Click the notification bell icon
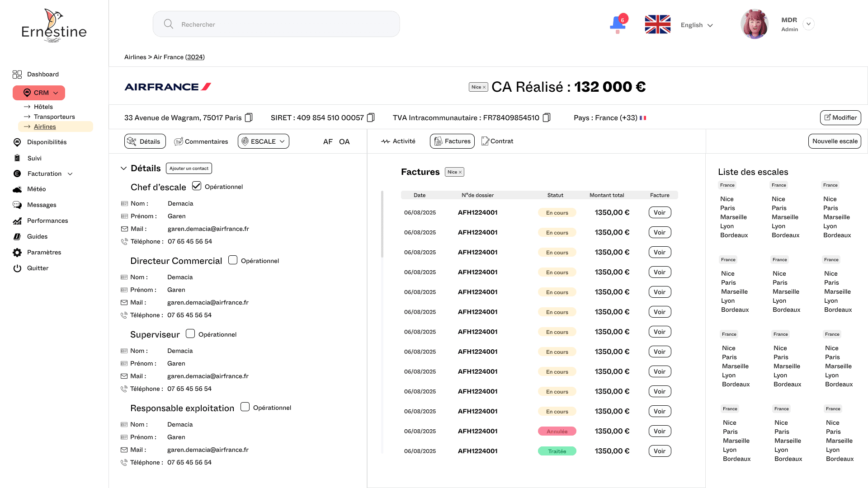868x488 pixels. tap(618, 23)
